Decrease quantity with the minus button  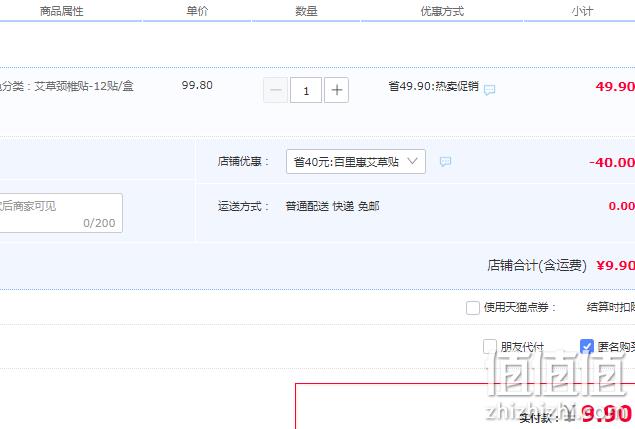tap(275, 90)
